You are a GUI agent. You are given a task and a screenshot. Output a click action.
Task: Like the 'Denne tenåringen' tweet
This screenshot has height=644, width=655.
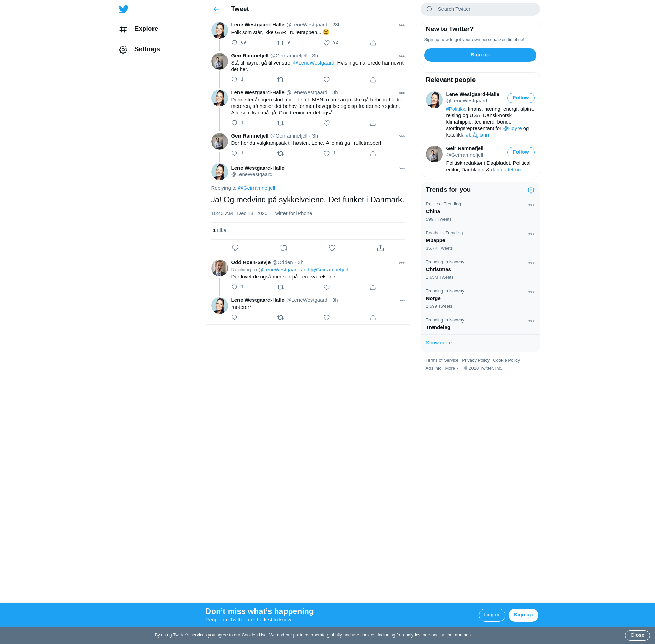point(326,123)
